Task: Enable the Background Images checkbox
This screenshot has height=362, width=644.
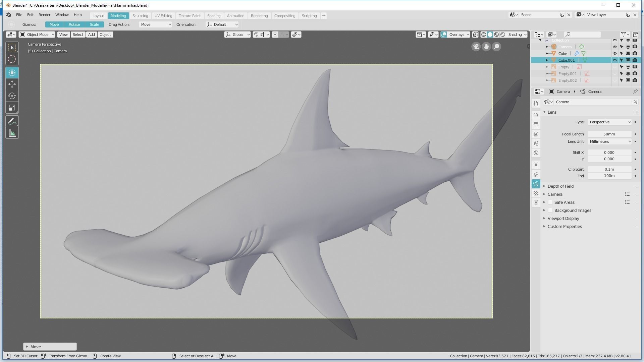Action: [550, 210]
